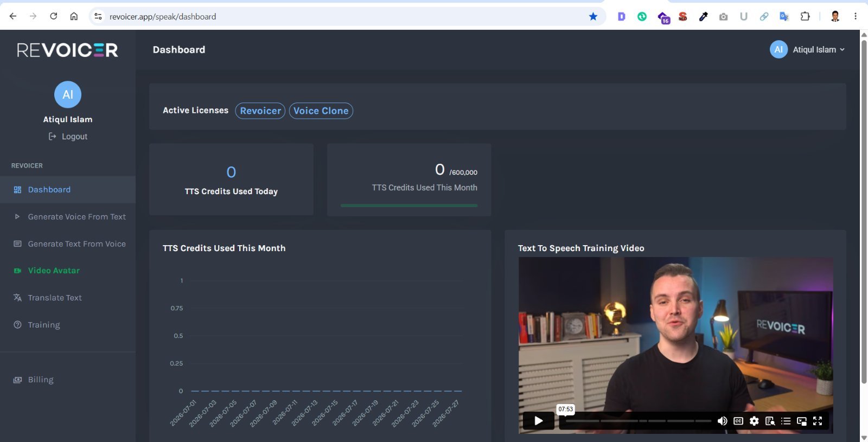This screenshot has height=442, width=868.
Task: Click the browser forward arrow
Action: pyautogui.click(x=33, y=16)
